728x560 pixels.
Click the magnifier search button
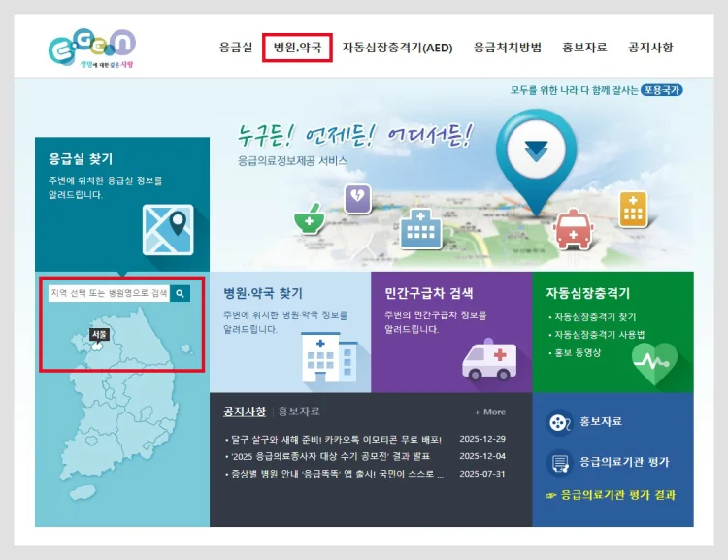(181, 293)
